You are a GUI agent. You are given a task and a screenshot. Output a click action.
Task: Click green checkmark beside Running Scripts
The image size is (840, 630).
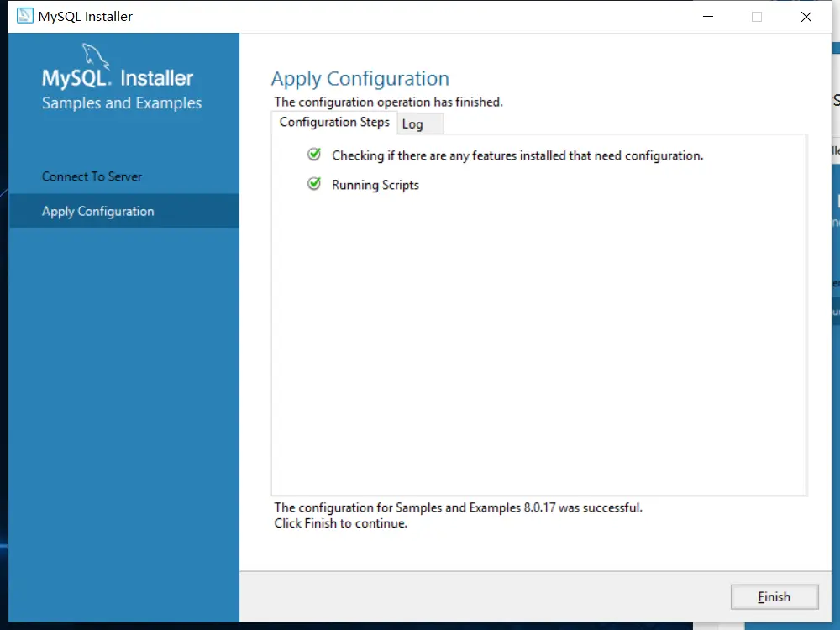[314, 184]
